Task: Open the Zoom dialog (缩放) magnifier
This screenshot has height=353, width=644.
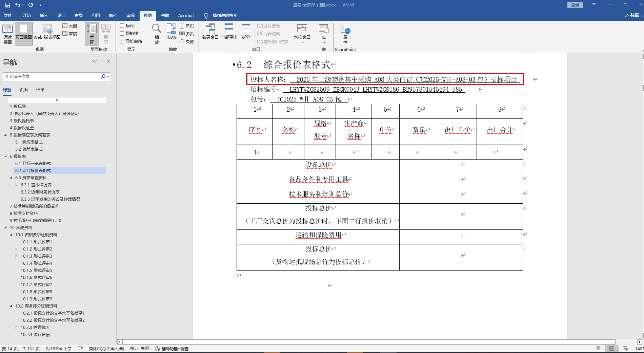Action: [157, 34]
